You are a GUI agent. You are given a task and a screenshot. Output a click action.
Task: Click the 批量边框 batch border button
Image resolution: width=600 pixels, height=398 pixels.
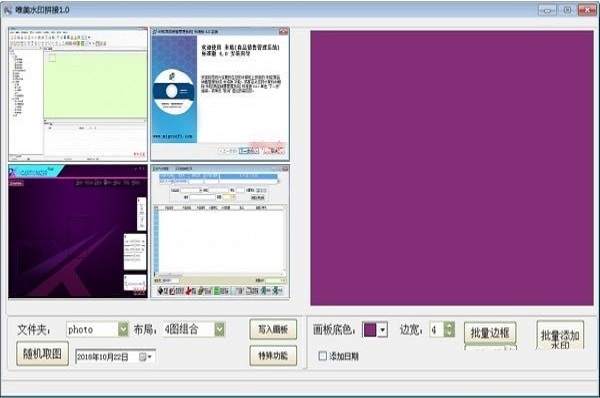click(490, 333)
